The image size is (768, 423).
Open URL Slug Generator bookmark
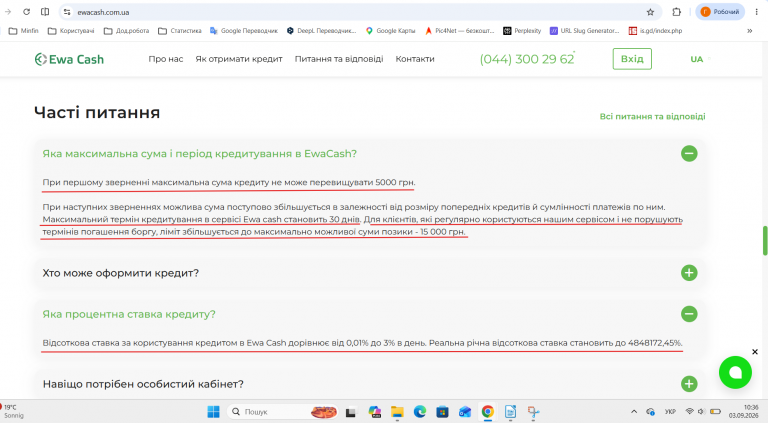[x=584, y=30]
